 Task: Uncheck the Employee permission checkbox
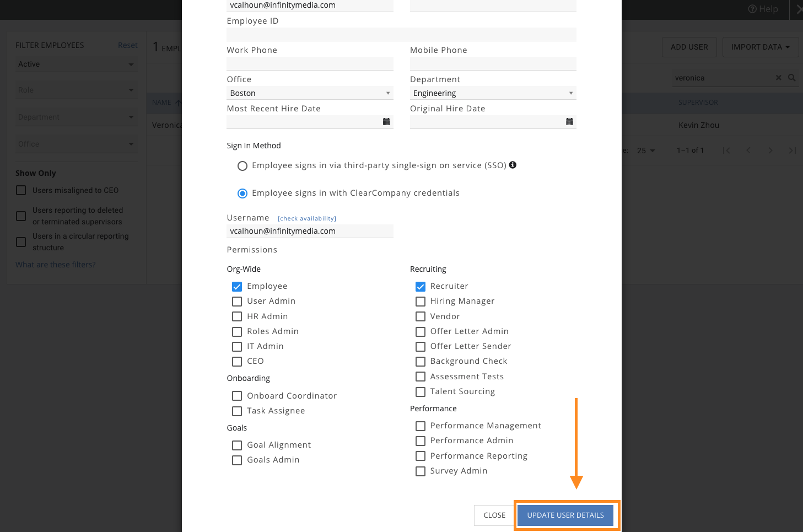click(x=237, y=287)
